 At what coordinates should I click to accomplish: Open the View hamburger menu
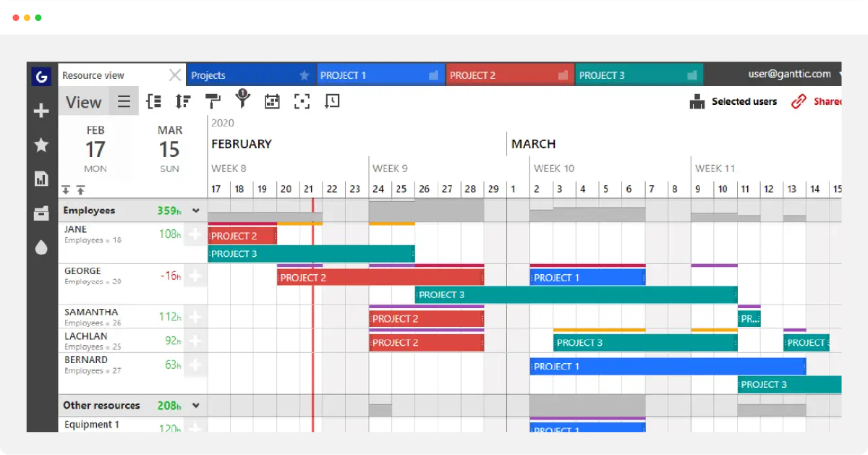coord(124,102)
